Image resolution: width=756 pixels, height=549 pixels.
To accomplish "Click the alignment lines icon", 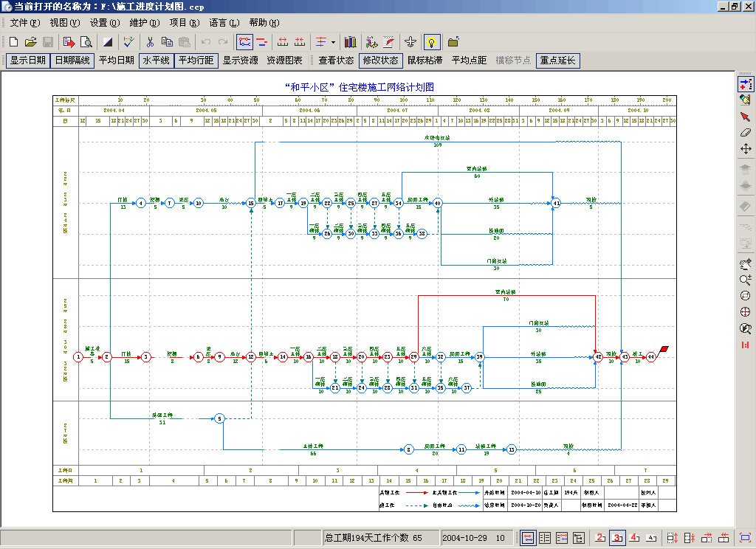I will coord(321,42).
